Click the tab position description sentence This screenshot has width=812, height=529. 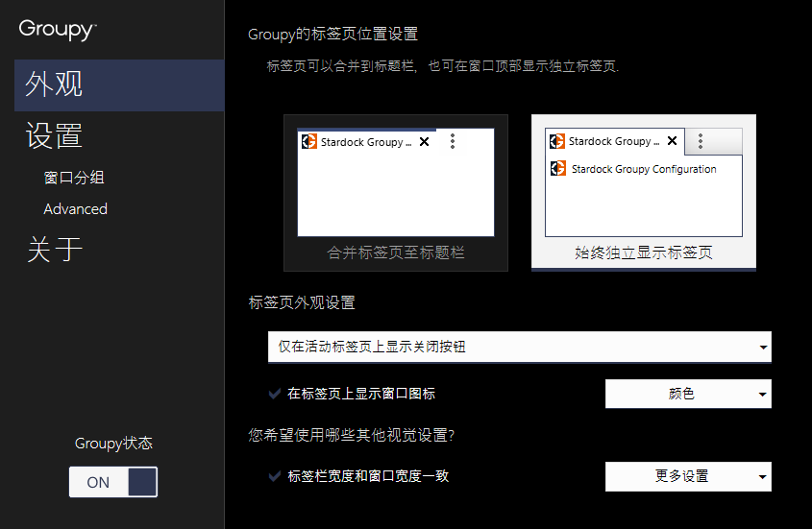pyautogui.click(x=443, y=66)
